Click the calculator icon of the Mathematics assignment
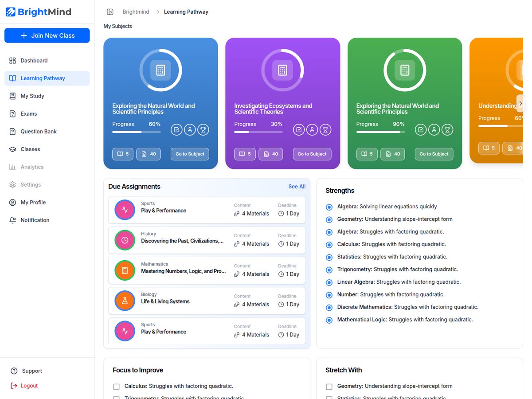This screenshot has height=399, width=532. (x=125, y=270)
